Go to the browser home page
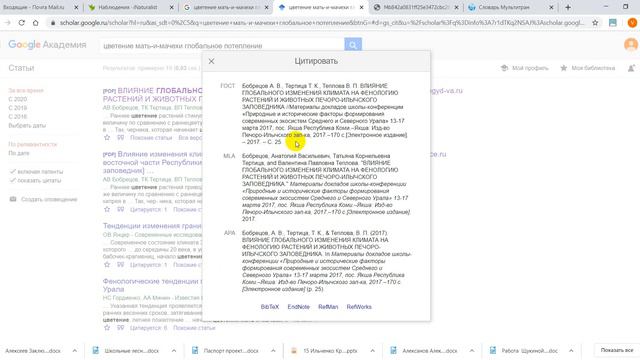640x360 pixels. [36, 23]
